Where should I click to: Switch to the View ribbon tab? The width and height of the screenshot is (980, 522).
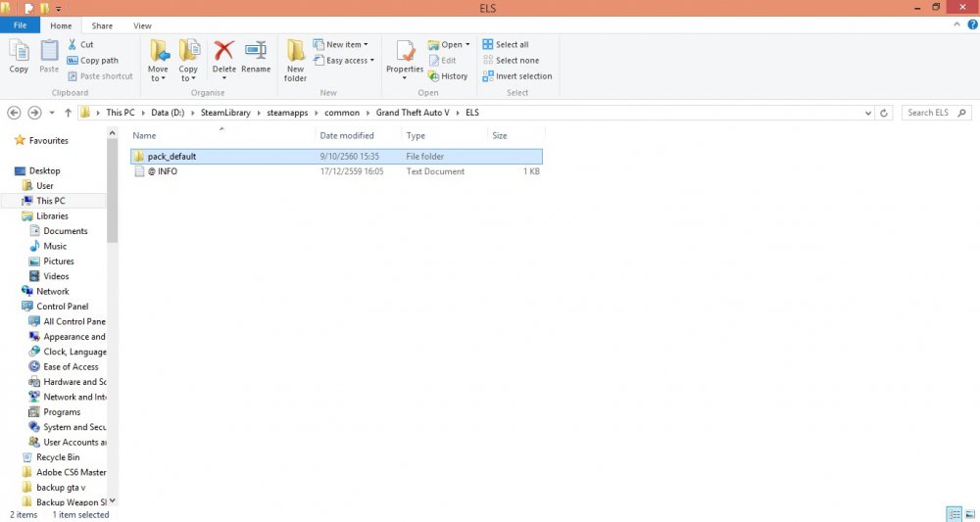tap(142, 25)
